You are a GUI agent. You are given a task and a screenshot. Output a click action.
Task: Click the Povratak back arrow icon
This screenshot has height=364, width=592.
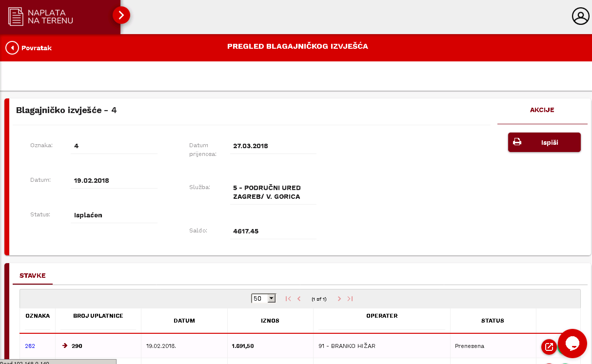pyautogui.click(x=12, y=48)
